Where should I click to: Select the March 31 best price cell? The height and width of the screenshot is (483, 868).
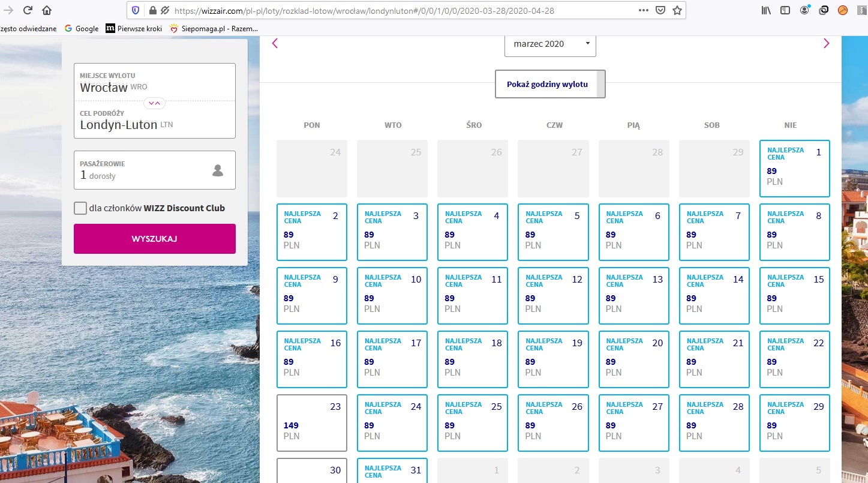coord(392,470)
